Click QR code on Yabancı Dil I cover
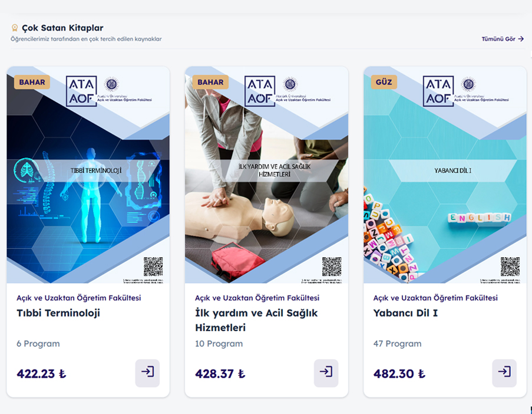The height and width of the screenshot is (414, 532). [510, 267]
